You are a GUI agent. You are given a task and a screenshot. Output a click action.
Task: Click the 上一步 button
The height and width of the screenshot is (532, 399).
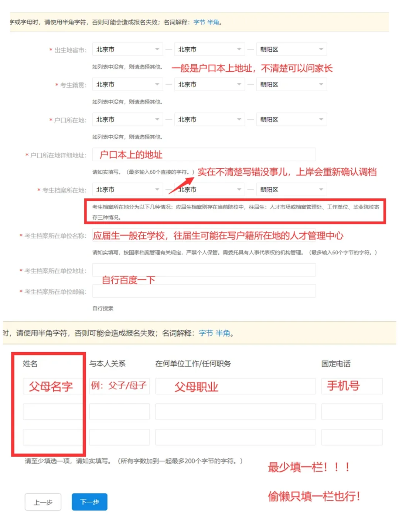[x=43, y=502]
